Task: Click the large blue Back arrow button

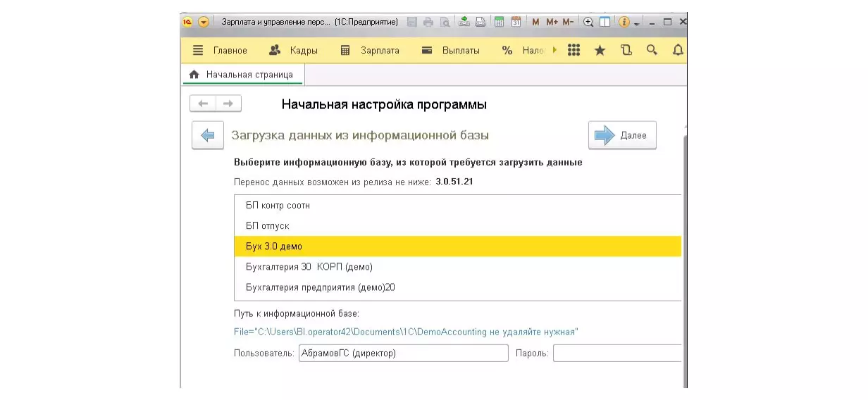Action: click(208, 135)
